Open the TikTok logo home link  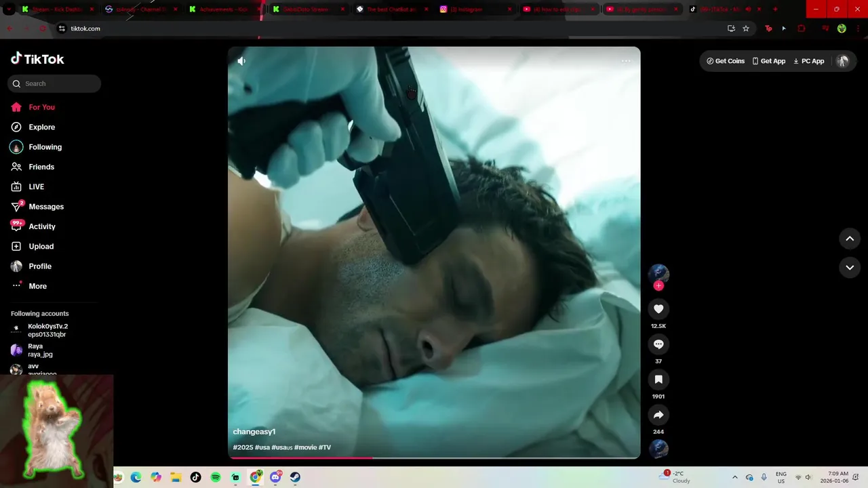(x=37, y=59)
